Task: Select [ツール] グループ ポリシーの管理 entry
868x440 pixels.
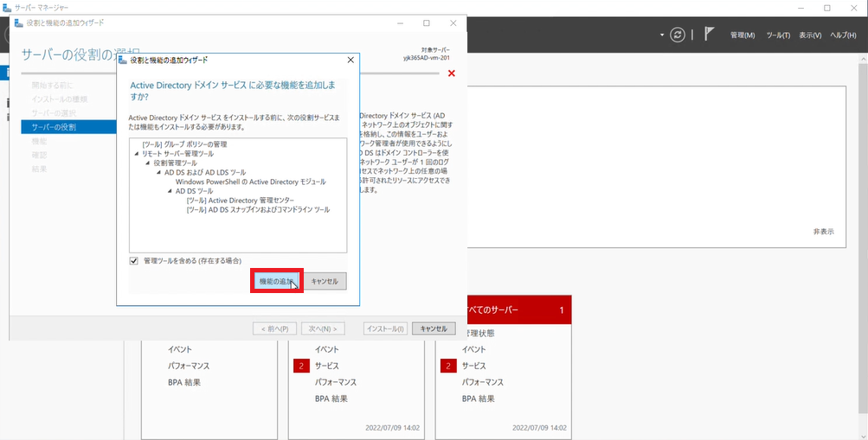Action: point(184,144)
